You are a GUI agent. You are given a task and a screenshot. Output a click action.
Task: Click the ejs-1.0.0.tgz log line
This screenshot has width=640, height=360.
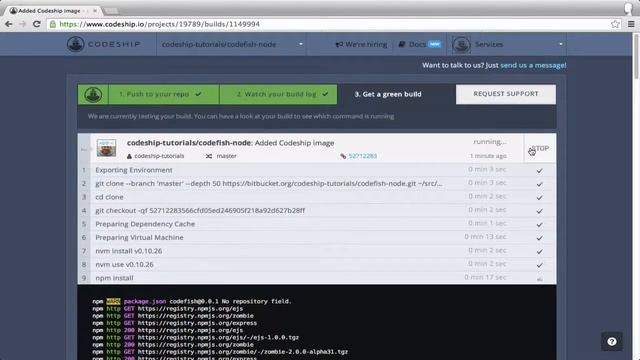tap(196, 338)
